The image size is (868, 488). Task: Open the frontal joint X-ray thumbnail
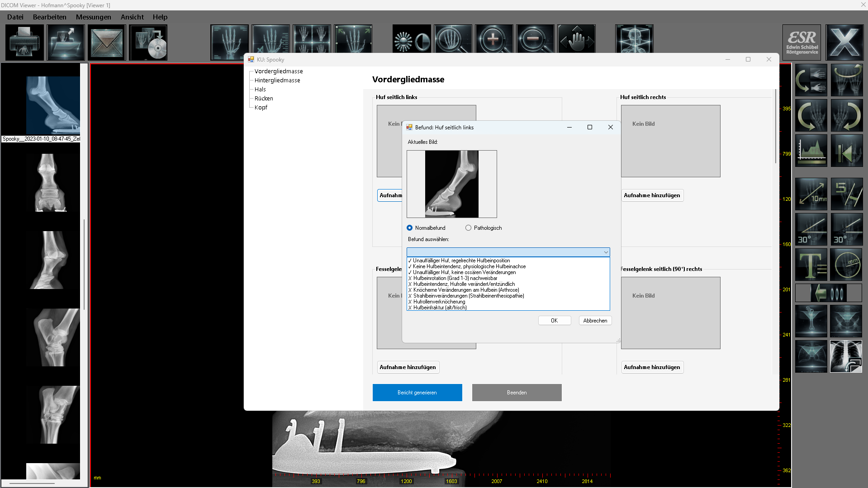coord(53,183)
